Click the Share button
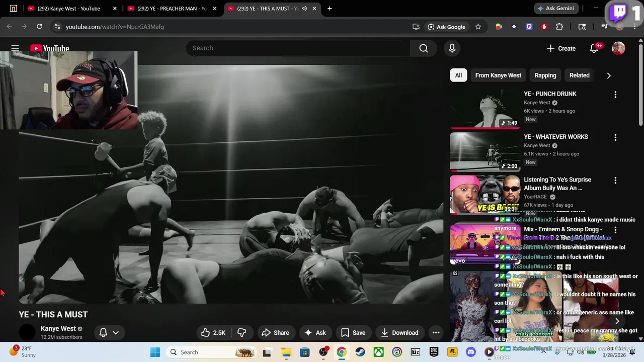Viewport: 644px width, 362px height. (x=275, y=332)
